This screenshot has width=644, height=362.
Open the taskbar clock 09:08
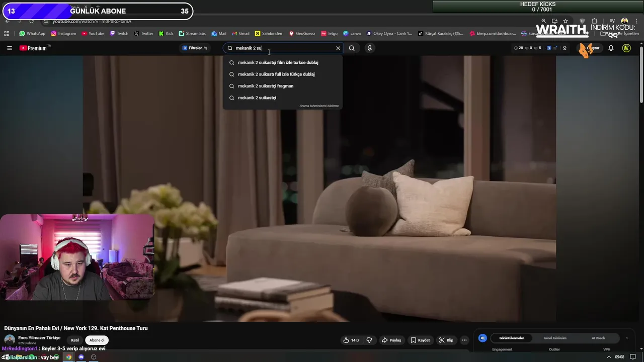(x=620, y=357)
